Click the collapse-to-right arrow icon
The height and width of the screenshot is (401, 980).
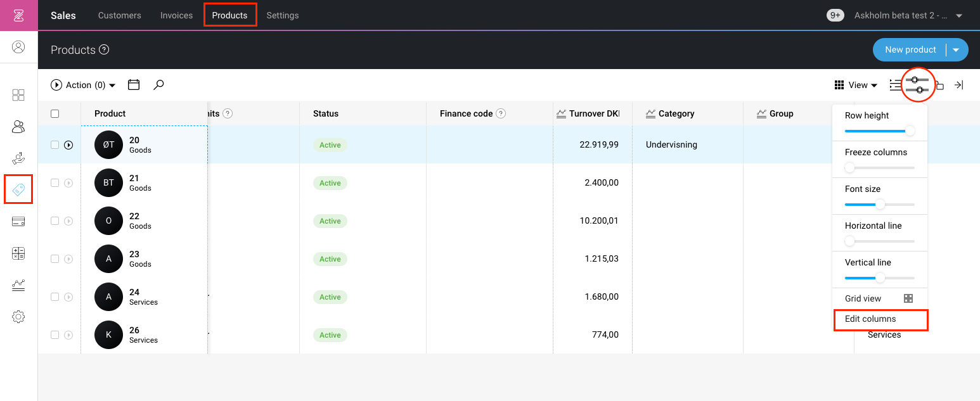pyautogui.click(x=959, y=85)
